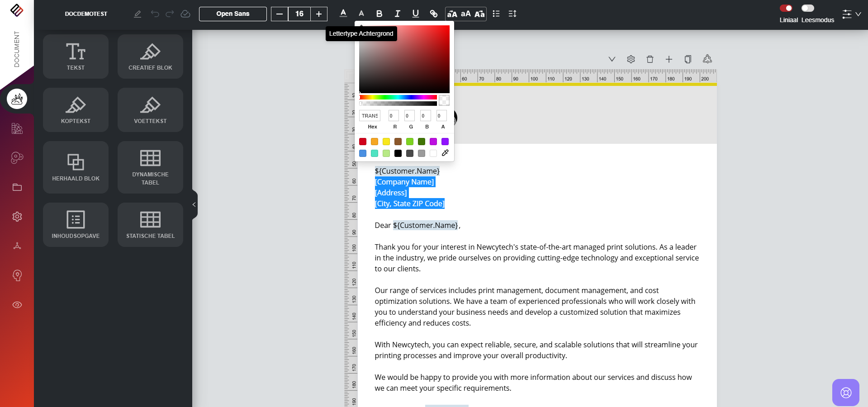Click the underline formatting icon
868x407 pixels.
415,14
